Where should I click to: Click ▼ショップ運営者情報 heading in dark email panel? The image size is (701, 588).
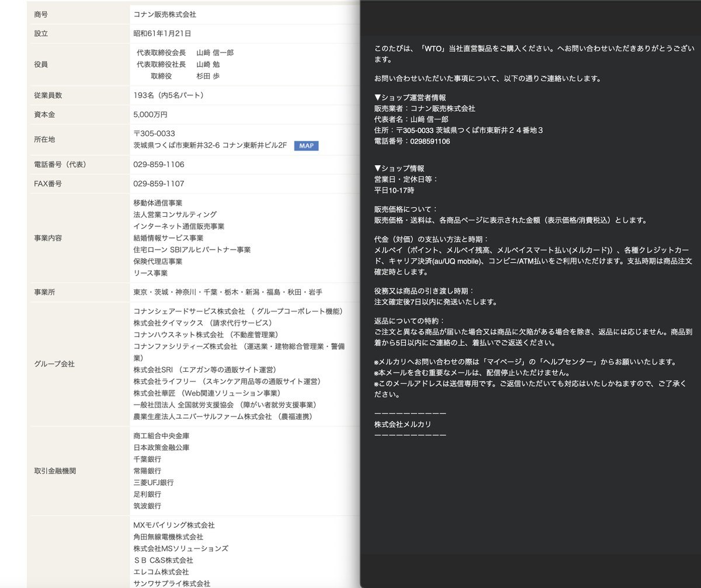410,98
